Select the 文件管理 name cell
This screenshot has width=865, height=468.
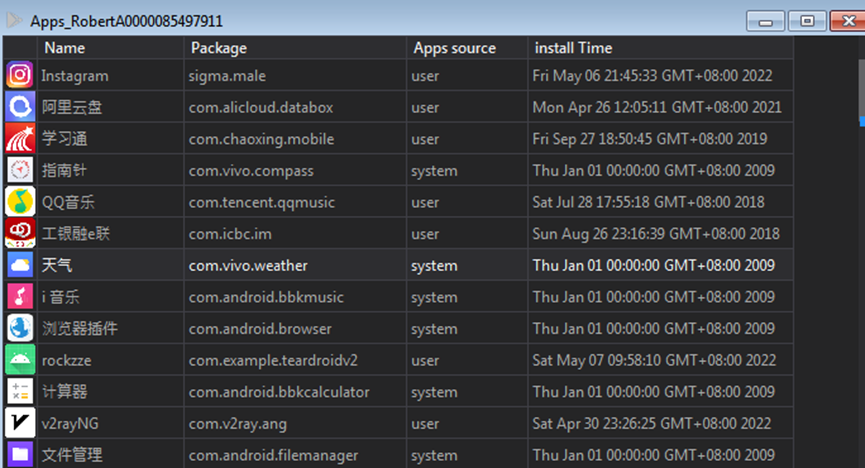(x=110, y=455)
